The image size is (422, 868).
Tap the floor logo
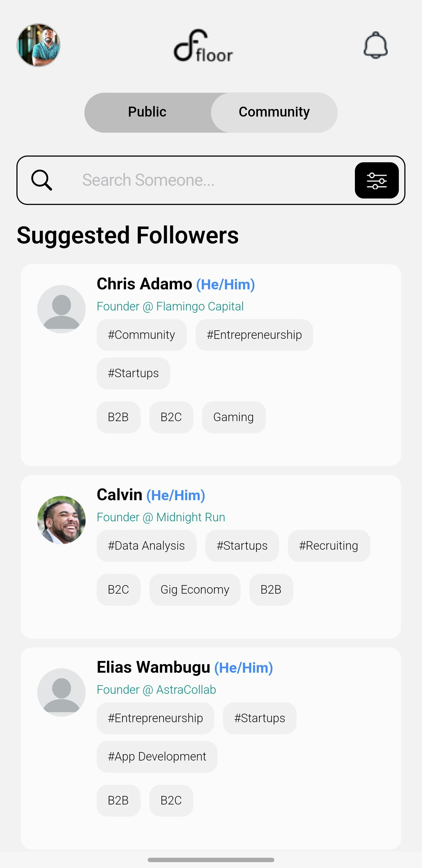[x=203, y=45]
